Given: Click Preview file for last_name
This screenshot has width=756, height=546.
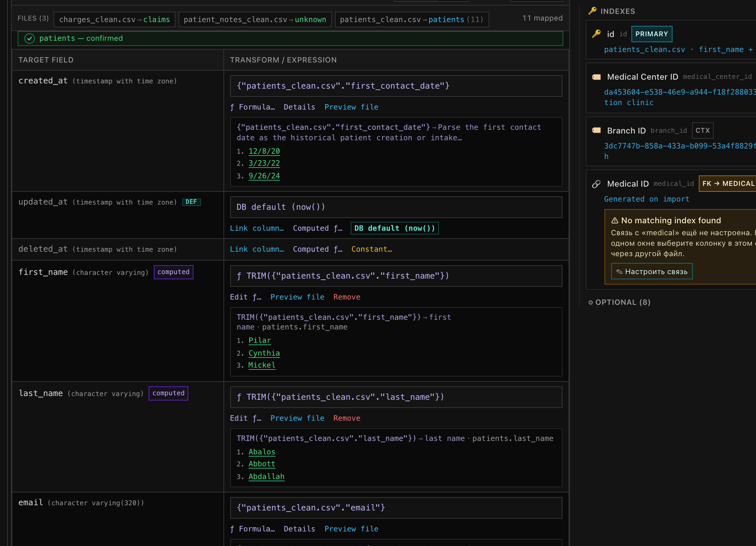Looking at the screenshot, I should click(297, 418).
